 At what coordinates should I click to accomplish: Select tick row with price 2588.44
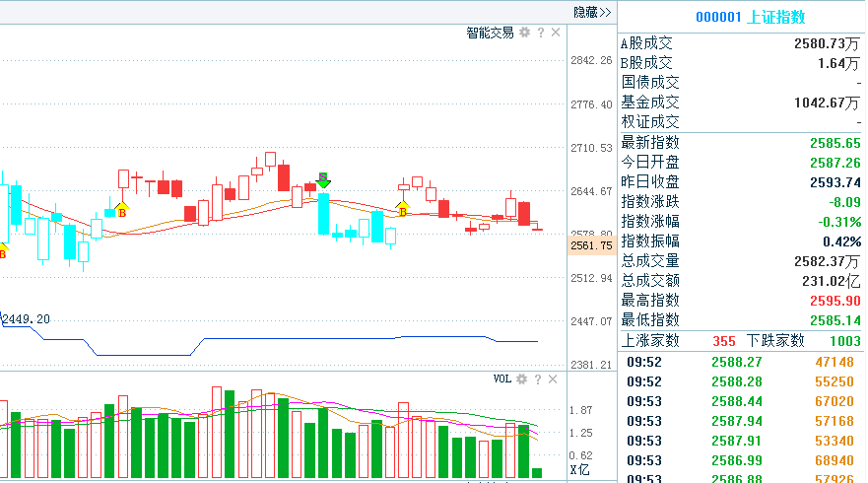(x=741, y=401)
